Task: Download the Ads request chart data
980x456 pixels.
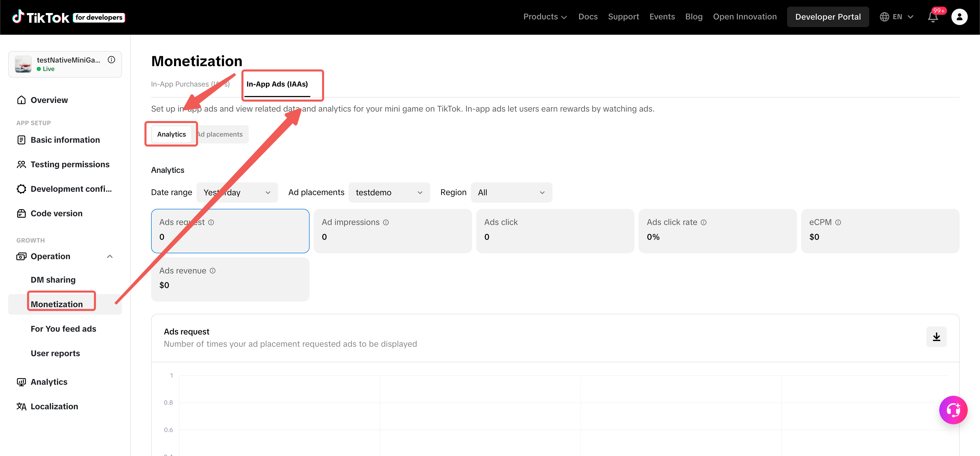Action: click(936, 337)
